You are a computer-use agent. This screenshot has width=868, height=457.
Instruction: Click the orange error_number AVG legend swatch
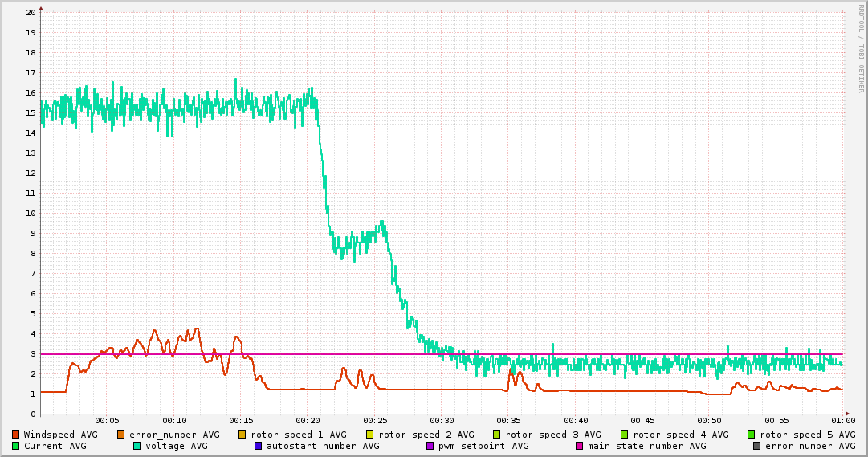(121, 435)
